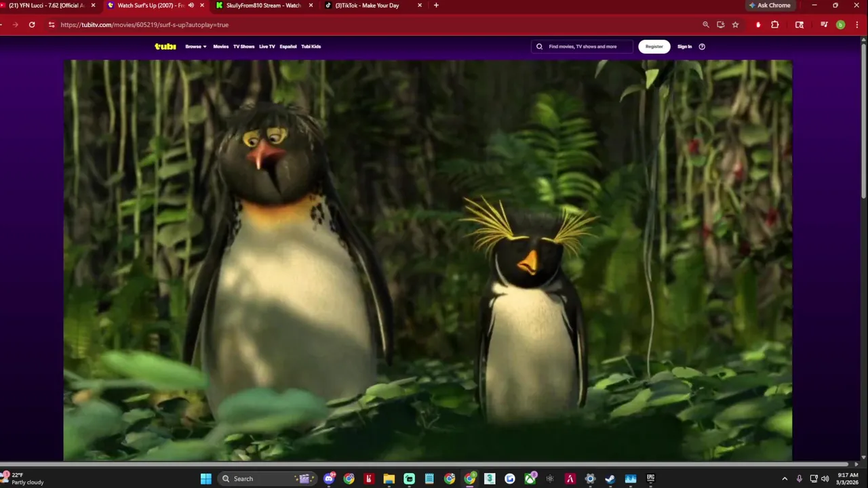Switch to the SkullyFrom810 Stream tab

(263, 5)
